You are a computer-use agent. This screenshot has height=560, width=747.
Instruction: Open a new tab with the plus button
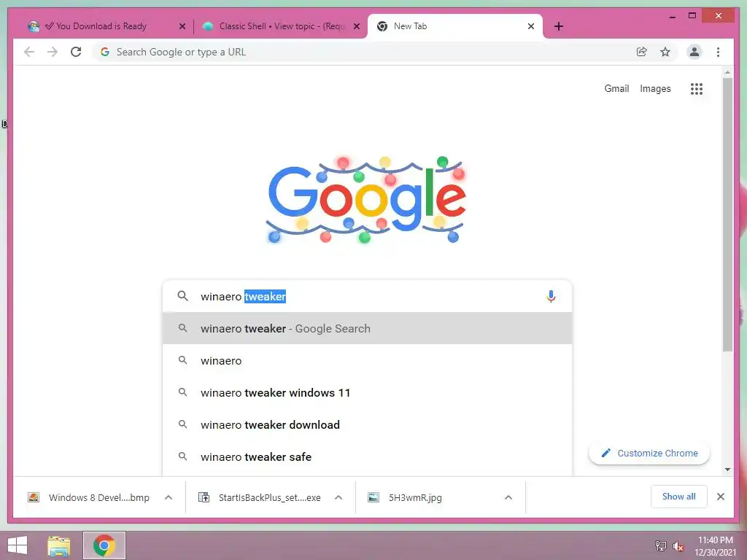pos(559,26)
